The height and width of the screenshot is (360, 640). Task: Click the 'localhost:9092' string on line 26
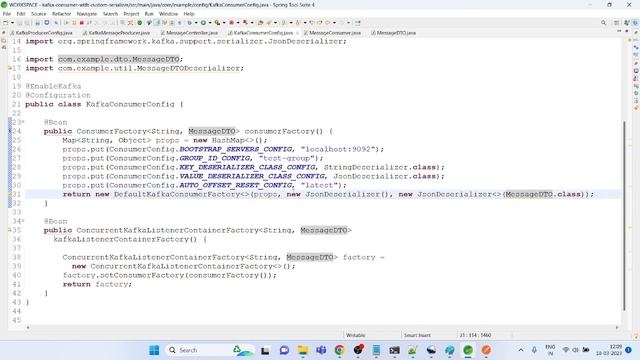coord(338,149)
